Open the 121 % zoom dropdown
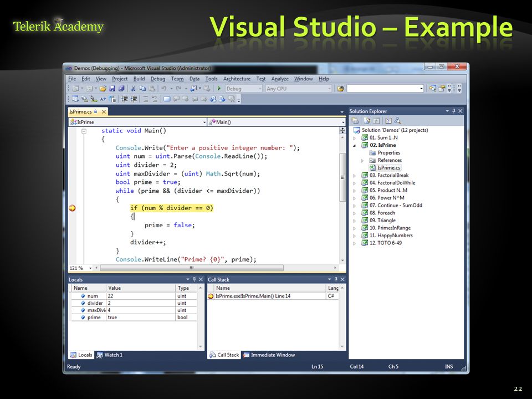The image size is (532, 399). click(90, 268)
